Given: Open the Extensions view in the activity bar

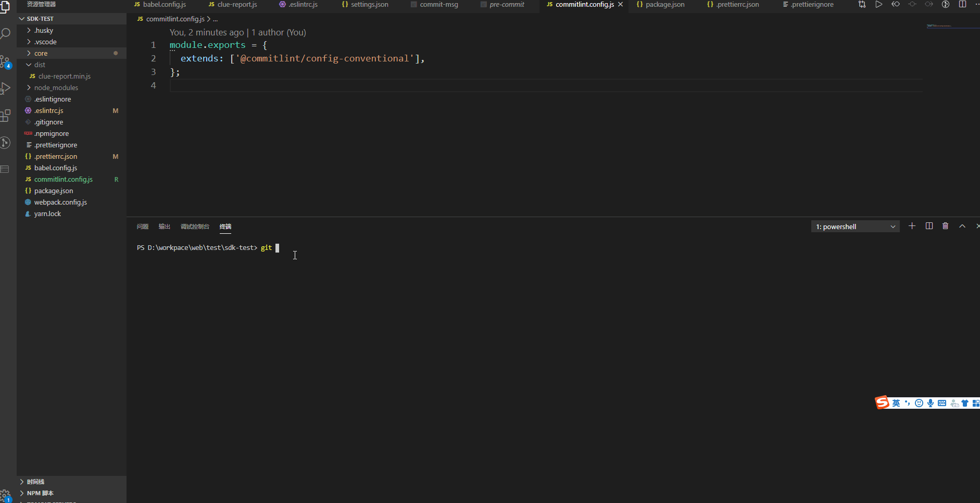Looking at the screenshot, I should [x=5, y=116].
